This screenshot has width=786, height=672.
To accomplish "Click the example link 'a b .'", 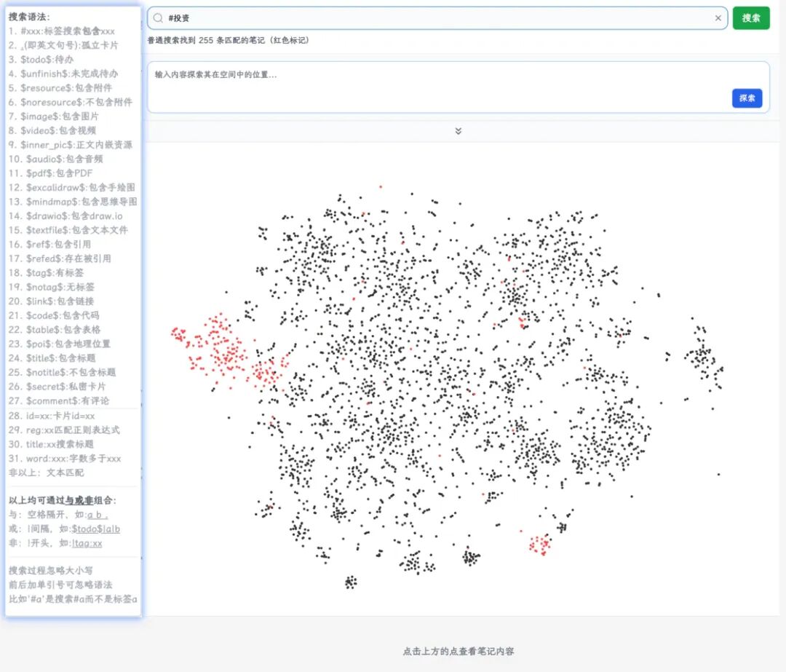I will (x=98, y=515).
